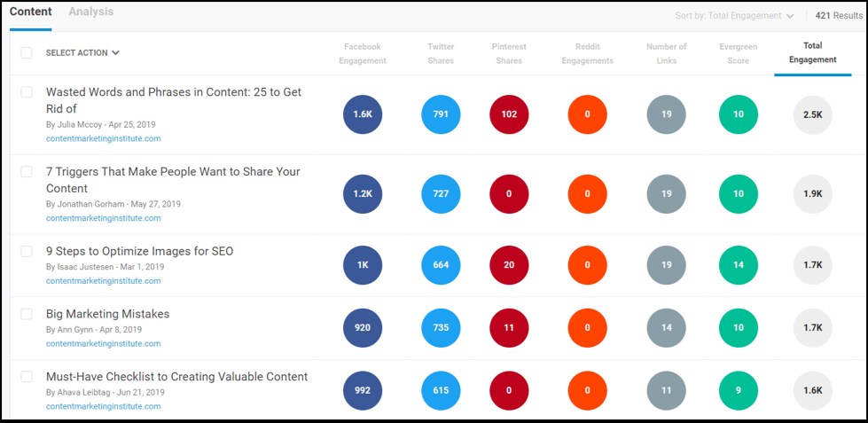Select the Content tab
The image size is (868, 423).
click(30, 12)
